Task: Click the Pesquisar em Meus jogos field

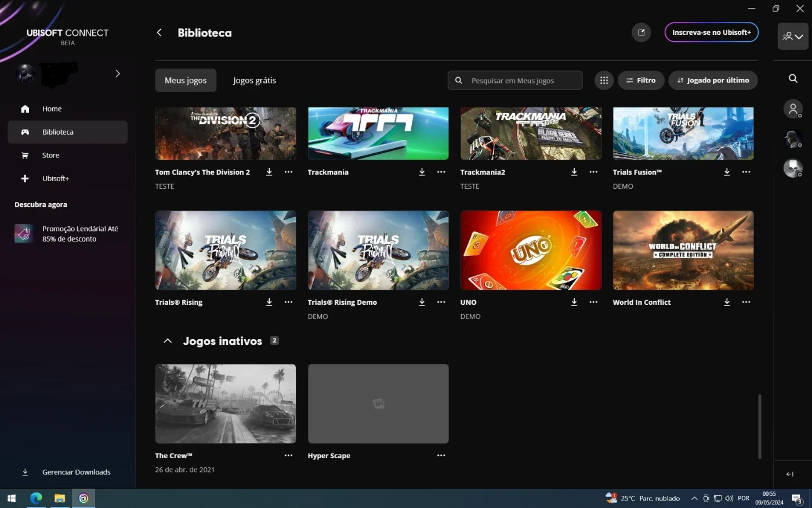Action: [x=515, y=80]
